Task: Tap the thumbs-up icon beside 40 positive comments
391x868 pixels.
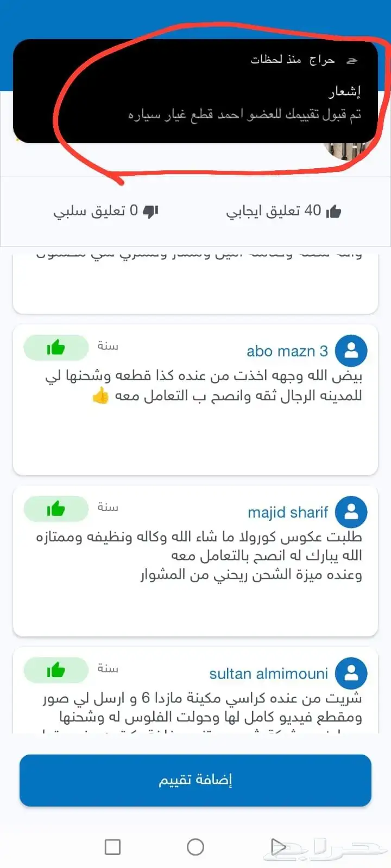Action: pyautogui.click(x=333, y=211)
